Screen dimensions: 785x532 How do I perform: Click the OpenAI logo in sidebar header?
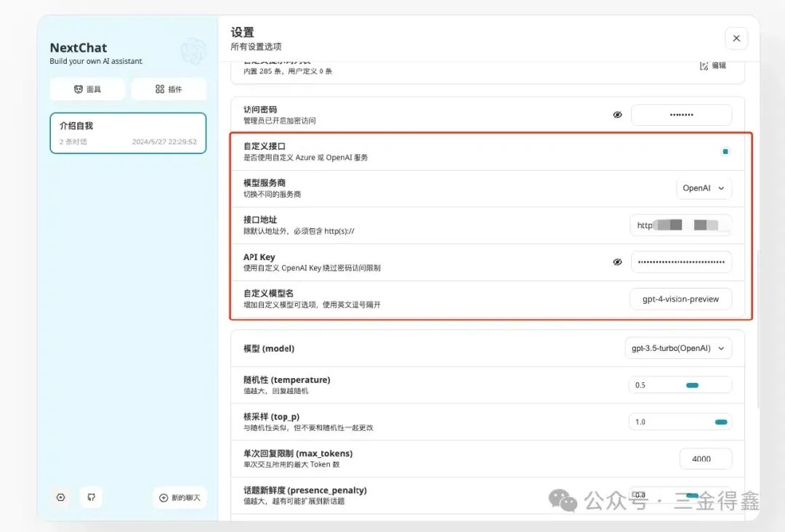coord(193,52)
